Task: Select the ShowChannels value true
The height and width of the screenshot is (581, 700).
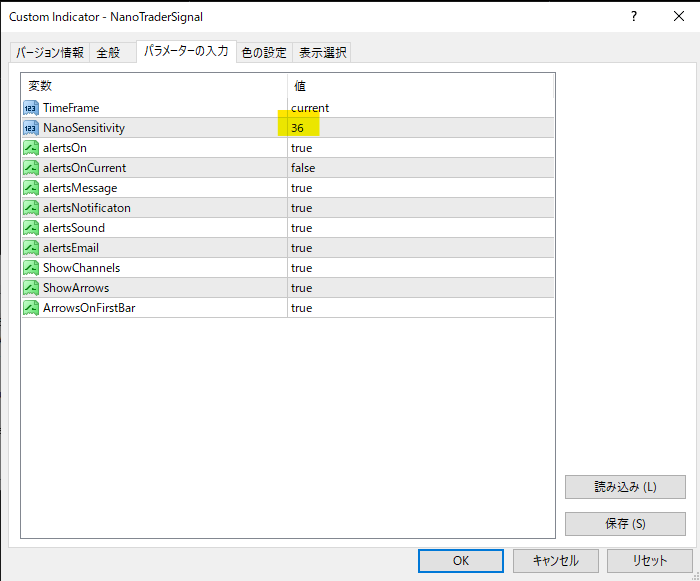Action: click(301, 268)
